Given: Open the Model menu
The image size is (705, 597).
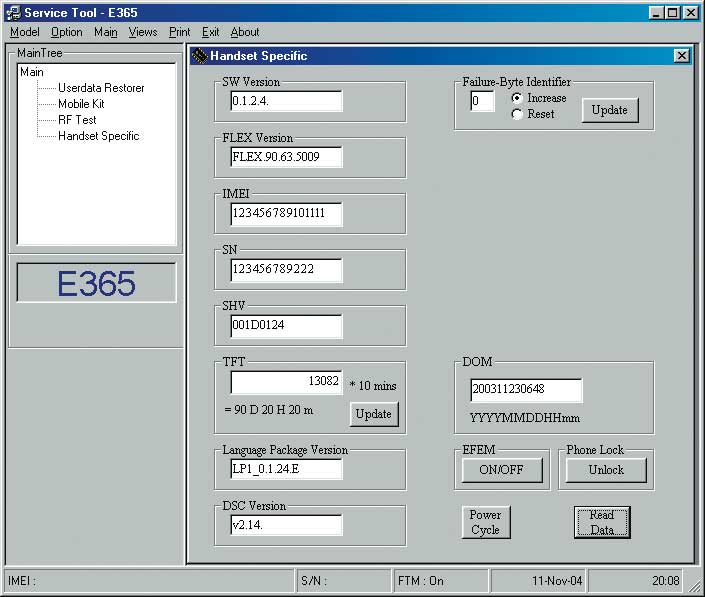Looking at the screenshot, I should coord(25,32).
